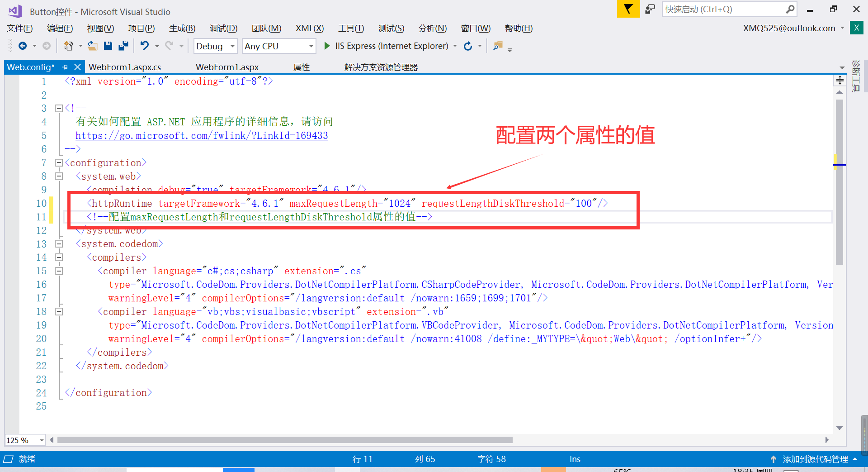Click the XMQ525@outlook.com account label
The image size is (868, 472).
(789, 28)
